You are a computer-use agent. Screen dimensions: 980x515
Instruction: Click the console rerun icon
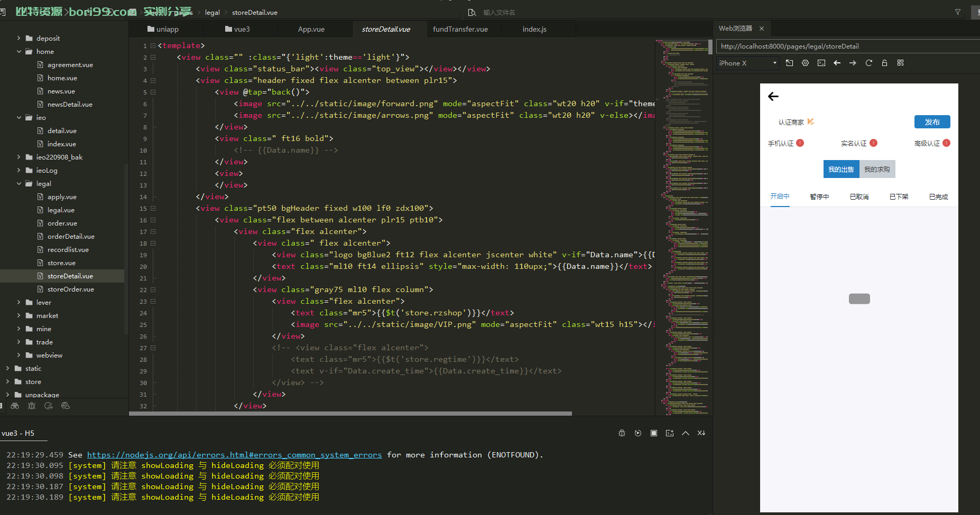(x=638, y=433)
